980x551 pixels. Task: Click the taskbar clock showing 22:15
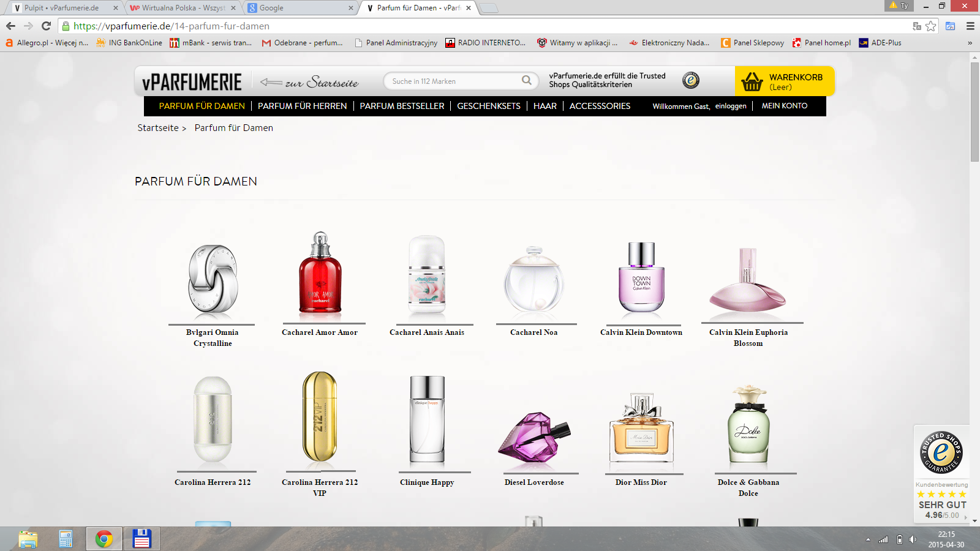click(x=946, y=539)
